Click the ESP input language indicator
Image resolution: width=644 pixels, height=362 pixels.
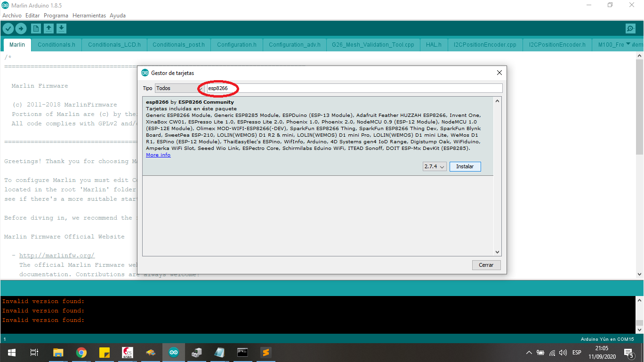point(577,353)
